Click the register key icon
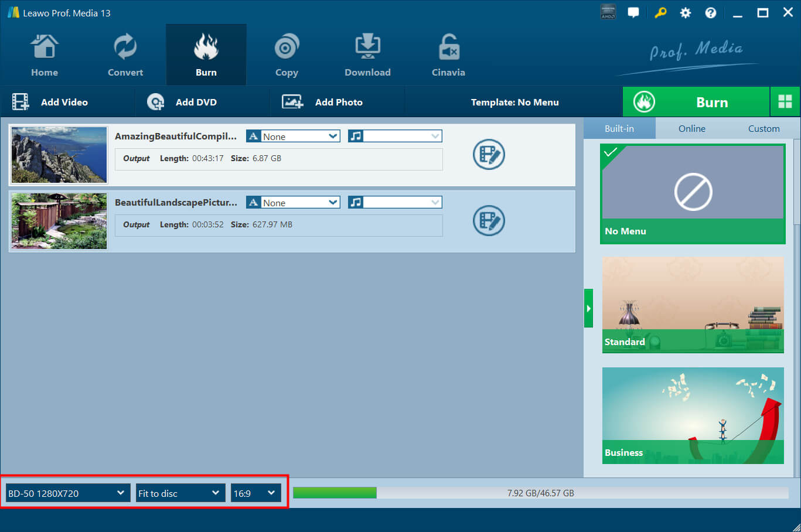This screenshot has height=532, width=801. [x=660, y=12]
